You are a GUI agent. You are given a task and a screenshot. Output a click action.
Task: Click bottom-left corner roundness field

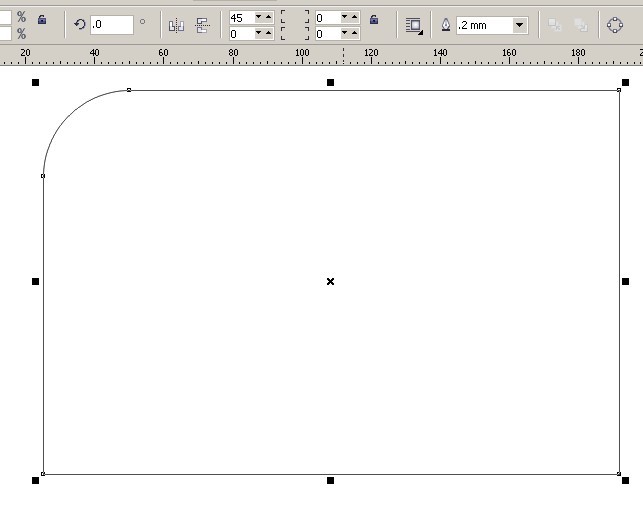[241, 34]
